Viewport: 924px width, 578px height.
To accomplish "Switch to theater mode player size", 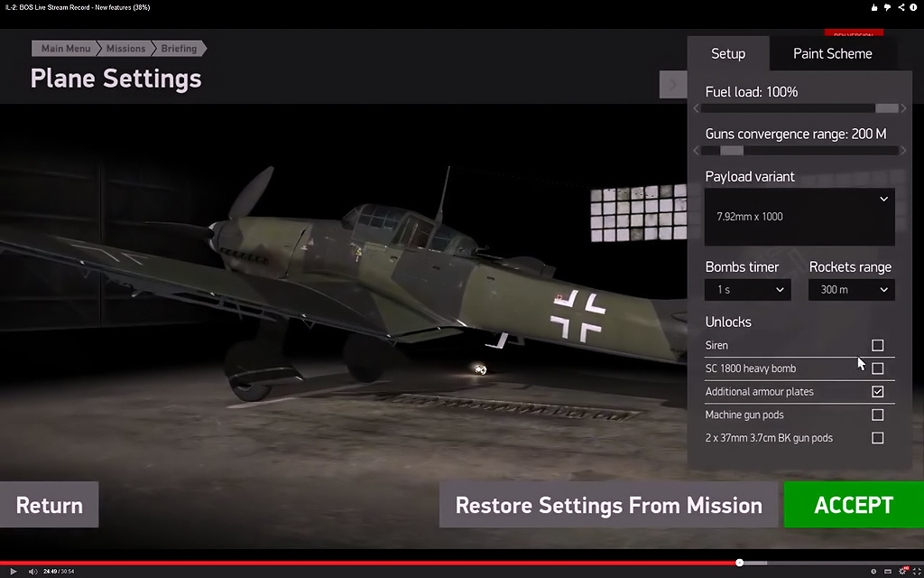I will 888,572.
